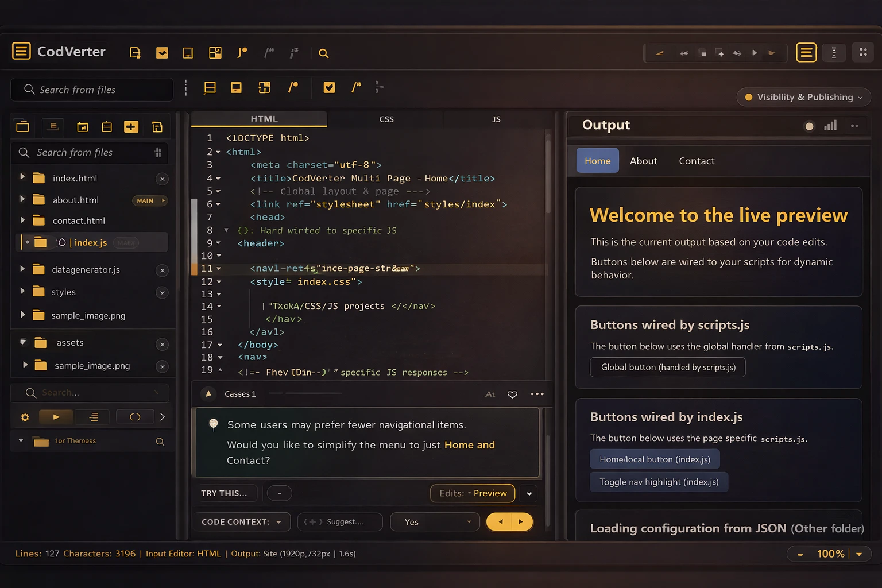Screen dimensions: 882x588
Task: Click the stop square in the playback group
Action: [702, 53]
